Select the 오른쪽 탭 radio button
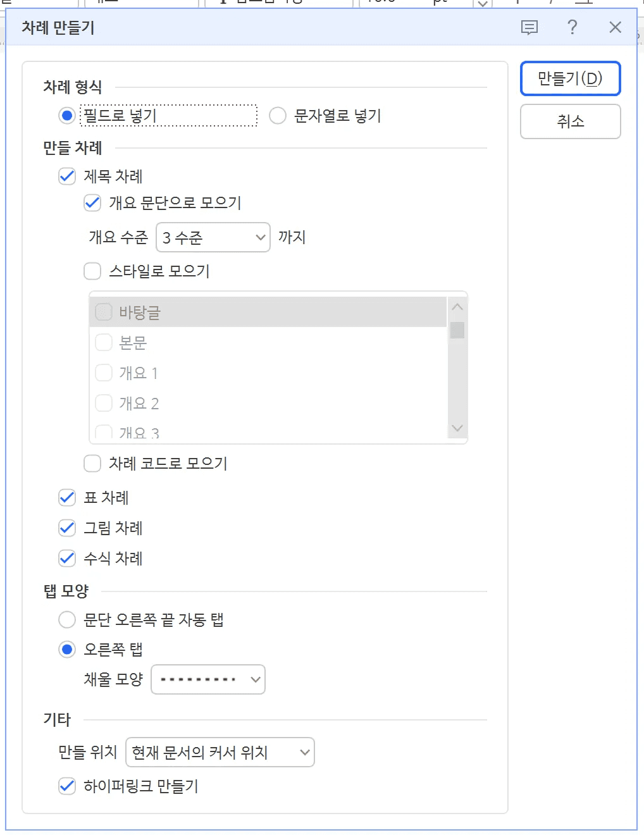This screenshot has height=835, width=644. click(x=67, y=650)
